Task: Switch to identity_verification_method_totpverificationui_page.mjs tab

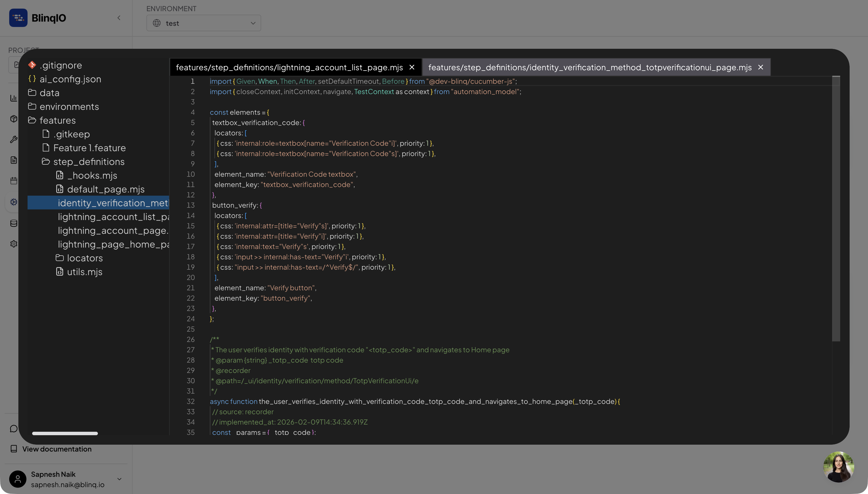Action: tap(590, 67)
